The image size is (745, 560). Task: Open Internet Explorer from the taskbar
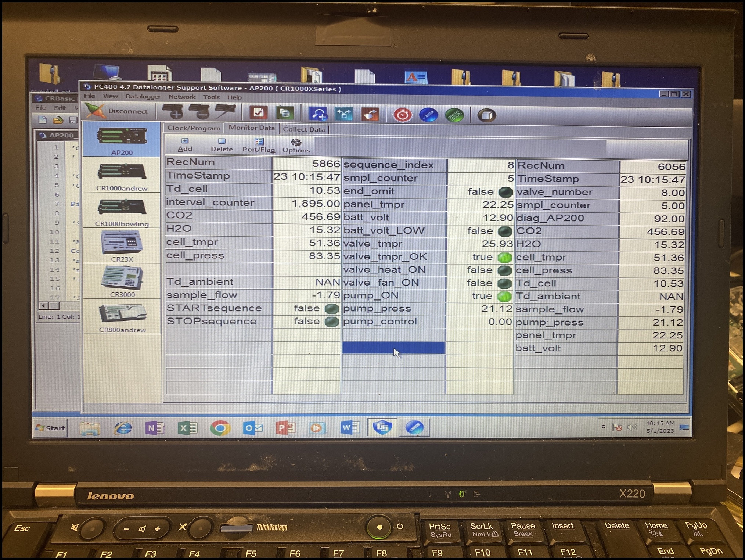123,428
